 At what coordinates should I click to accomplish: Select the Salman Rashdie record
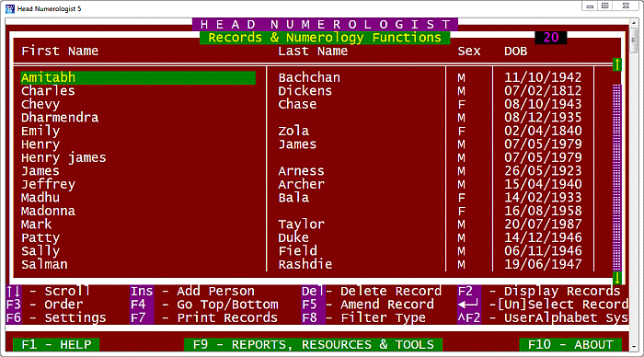coord(302,264)
